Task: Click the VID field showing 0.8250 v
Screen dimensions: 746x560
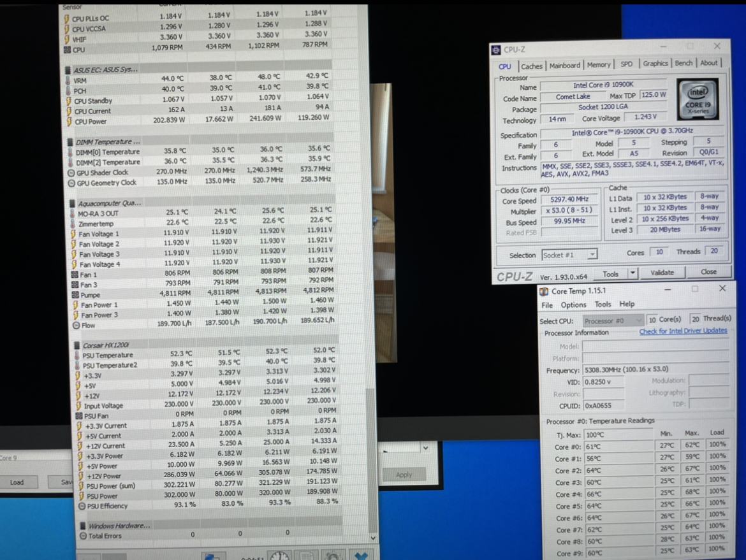Action: point(603,382)
